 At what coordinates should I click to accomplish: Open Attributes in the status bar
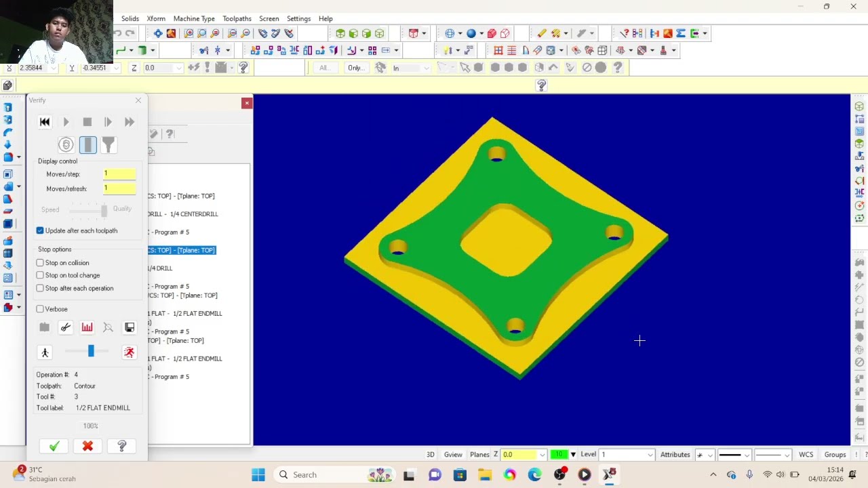click(675, 455)
